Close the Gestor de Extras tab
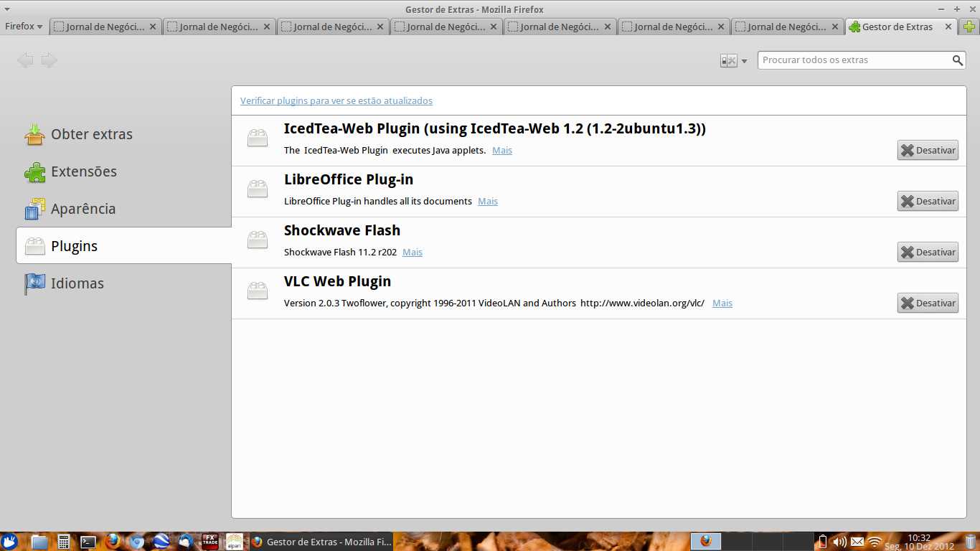Screen dimensions: 980x551 click(948, 27)
